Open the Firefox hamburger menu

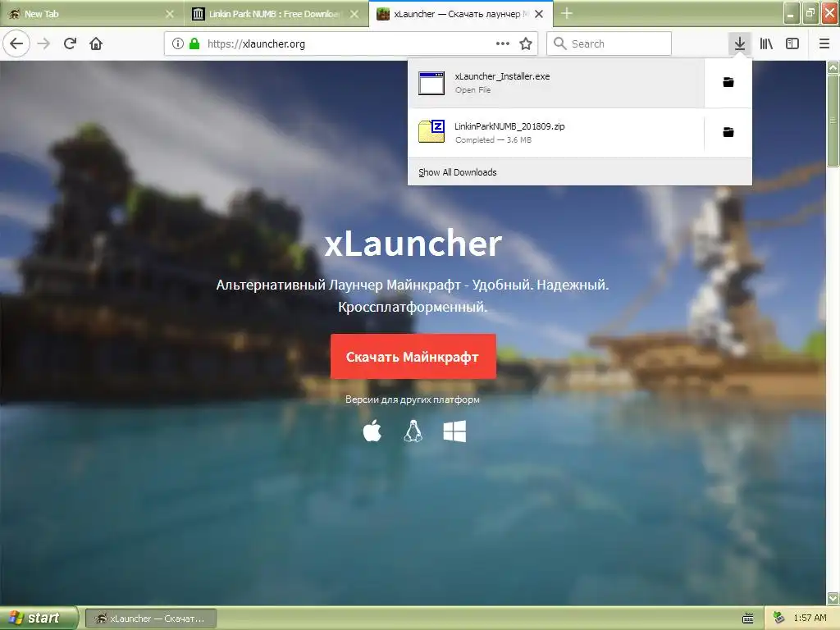click(824, 43)
